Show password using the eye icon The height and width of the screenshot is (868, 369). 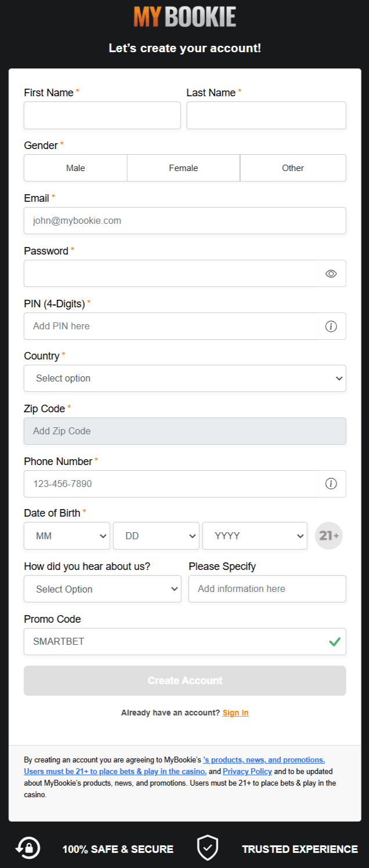click(x=331, y=274)
